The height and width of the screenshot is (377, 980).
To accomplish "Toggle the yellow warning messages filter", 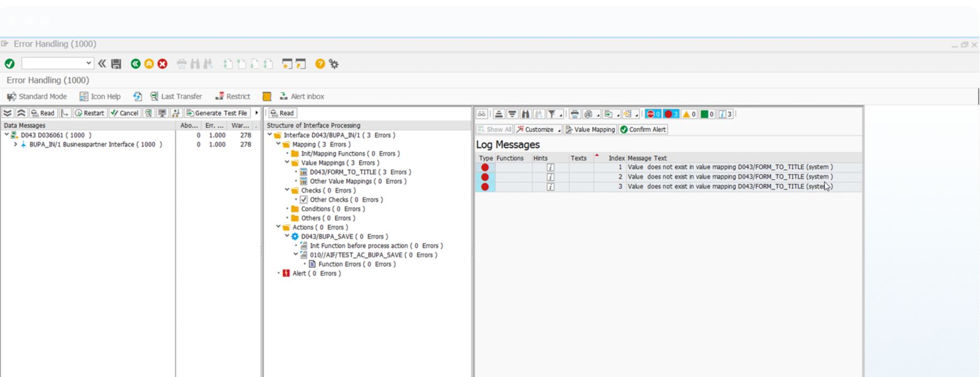I will 689,114.
